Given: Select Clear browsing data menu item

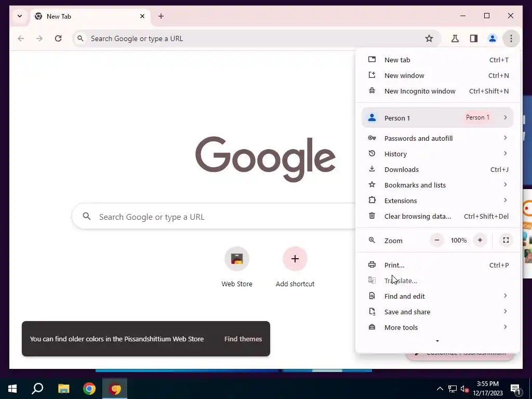Looking at the screenshot, I should (x=437, y=216).
